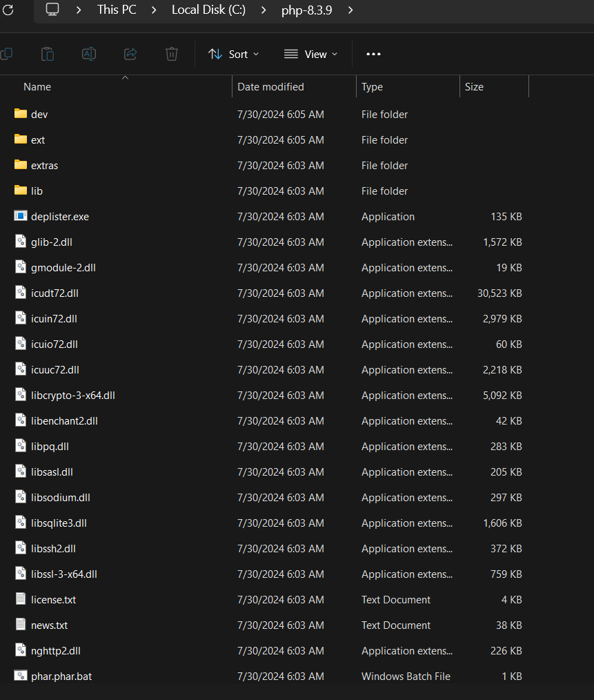This screenshot has width=594, height=700.
Task: Open the View dropdown menu
Action: [311, 54]
